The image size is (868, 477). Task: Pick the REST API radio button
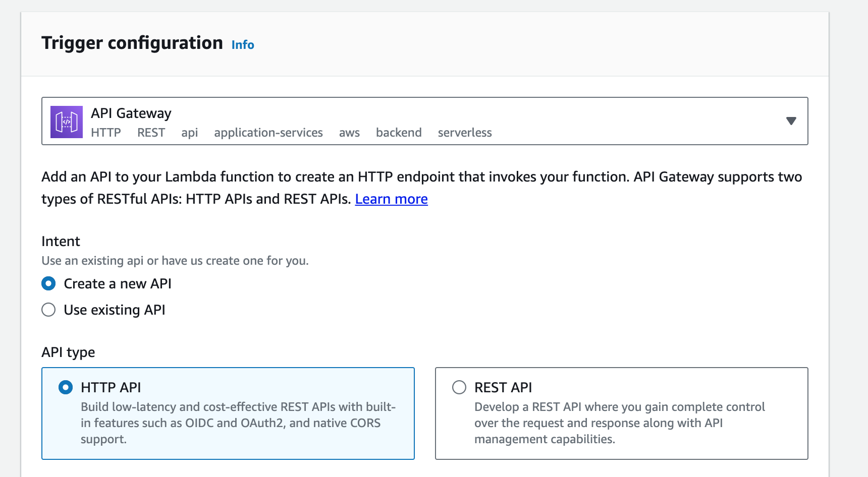tap(459, 387)
